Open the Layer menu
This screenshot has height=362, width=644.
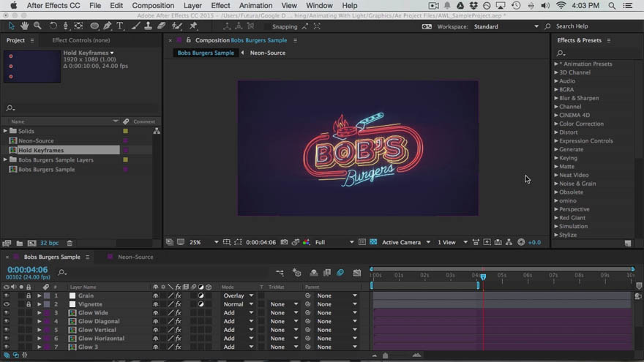click(192, 6)
